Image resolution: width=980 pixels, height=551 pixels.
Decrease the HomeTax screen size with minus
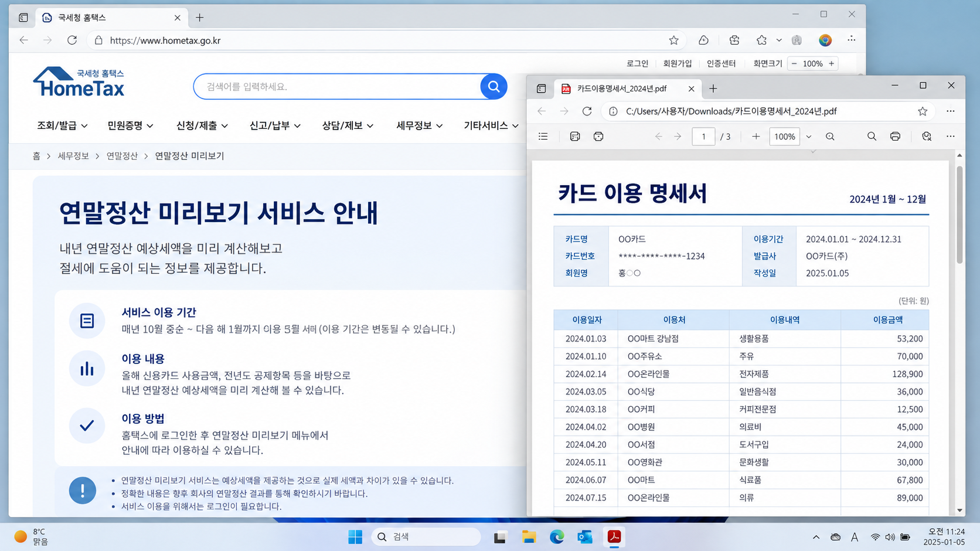point(794,63)
